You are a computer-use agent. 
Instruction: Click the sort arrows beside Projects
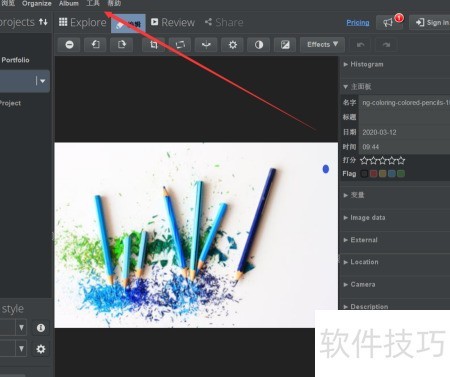point(43,22)
